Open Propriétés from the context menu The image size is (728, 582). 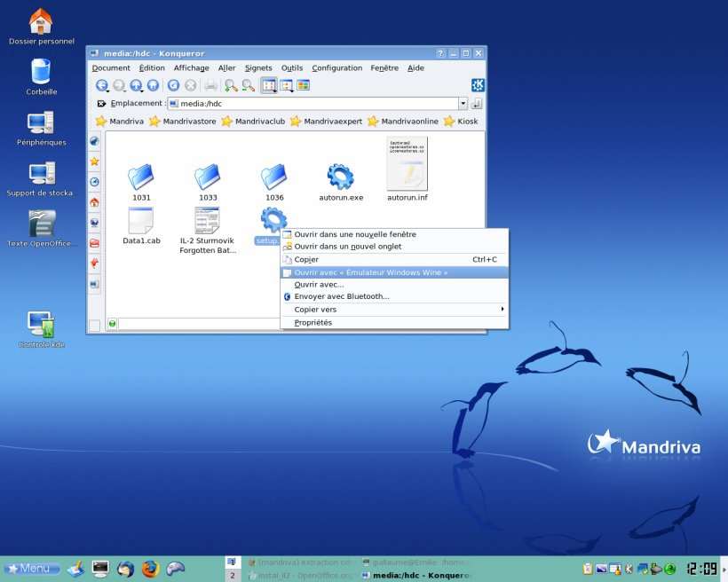tap(395, 323)
